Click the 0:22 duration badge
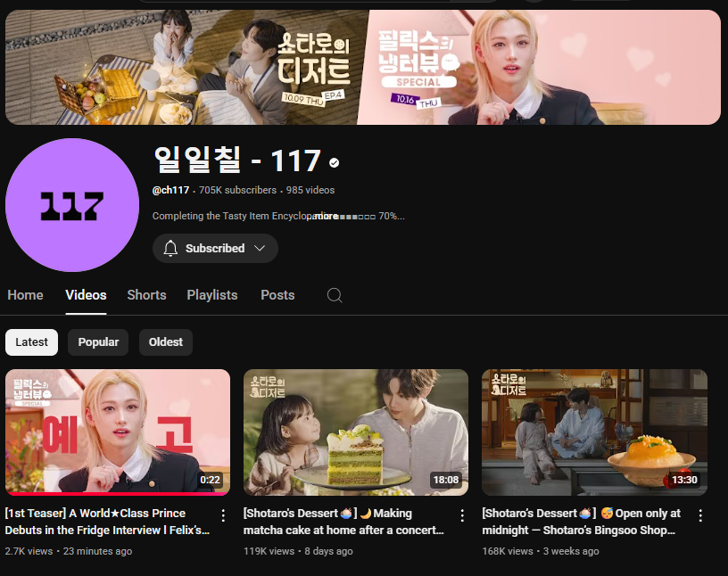 210,480
